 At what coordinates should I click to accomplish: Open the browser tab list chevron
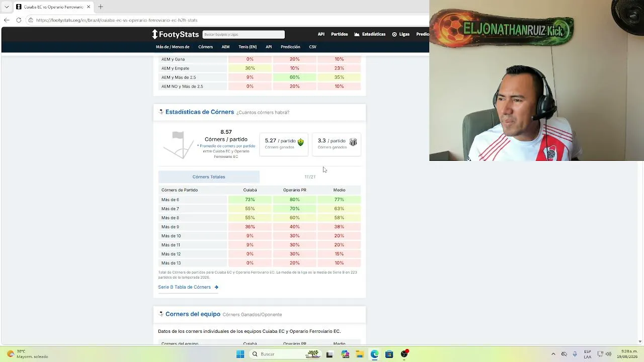pos(7,7)
